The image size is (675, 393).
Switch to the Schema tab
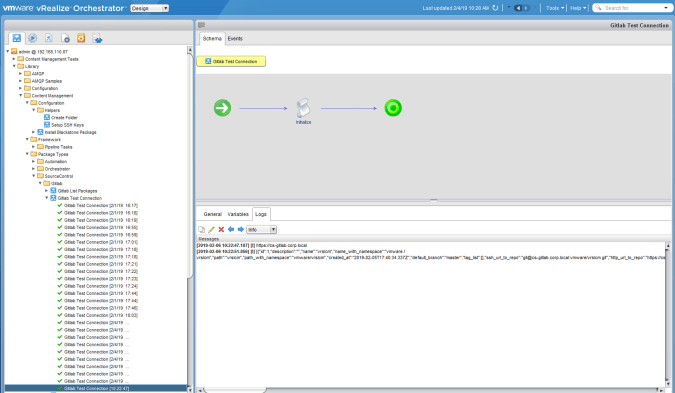coord(212,38)
